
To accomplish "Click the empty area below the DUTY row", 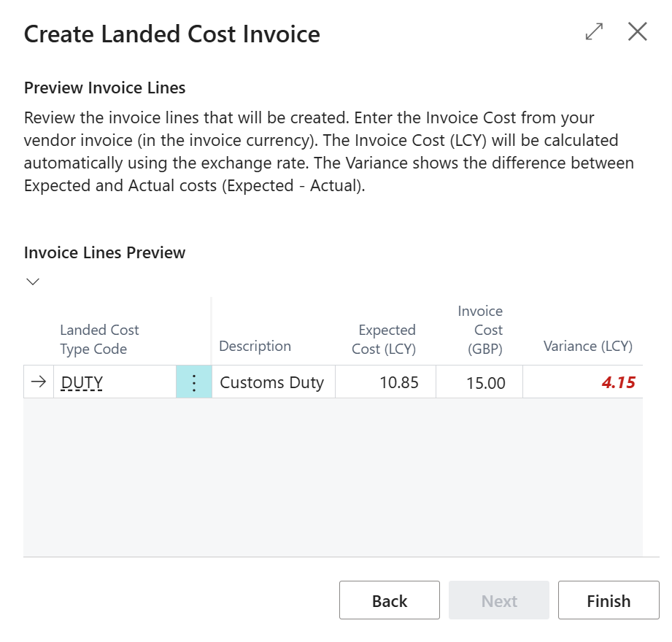I will (x=333, y=474).
